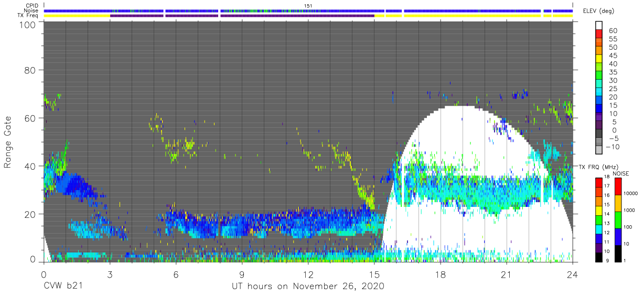The height and width of the screenshot is (297, 644).
Task: Click the green 100 NOISE legend block
Action: (618, 219)
